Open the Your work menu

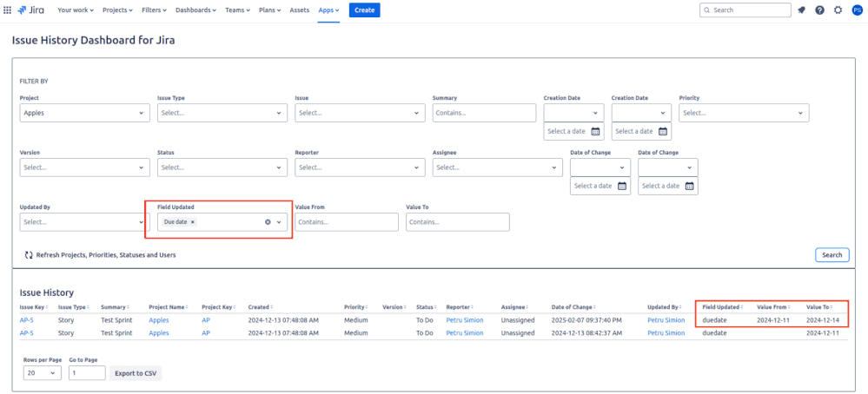click(x=76, y=10)
